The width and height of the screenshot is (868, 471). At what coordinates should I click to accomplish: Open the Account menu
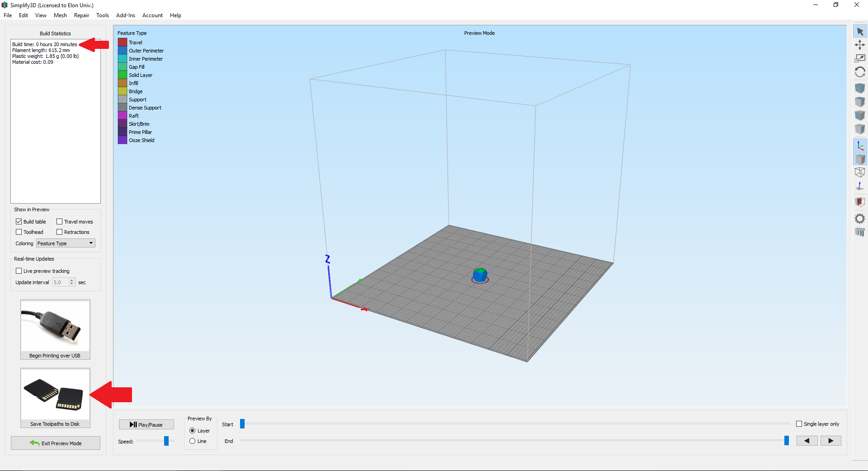coord(152,15)
